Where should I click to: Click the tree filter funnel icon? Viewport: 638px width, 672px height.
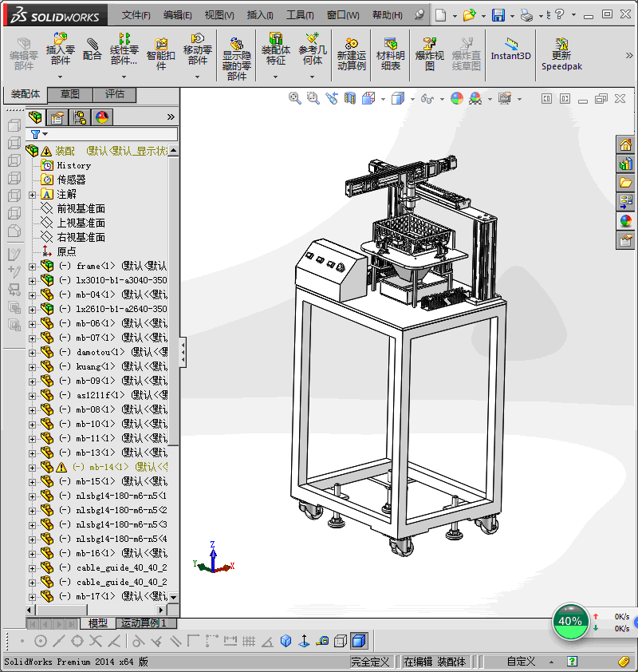pyautogui.click(x=36, y=135)
